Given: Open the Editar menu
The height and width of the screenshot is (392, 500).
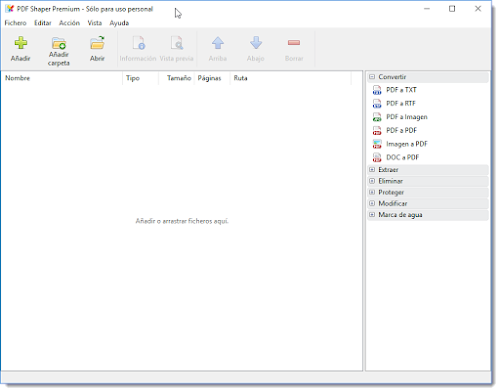Looking at the screenshot, I should [x=43, y=23].
